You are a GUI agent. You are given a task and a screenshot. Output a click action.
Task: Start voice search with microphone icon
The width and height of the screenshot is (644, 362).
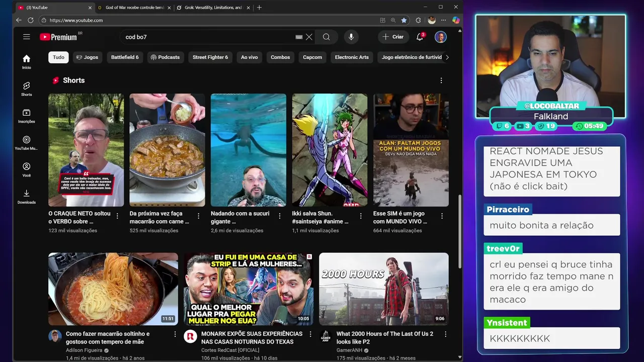tap(351, 37)
